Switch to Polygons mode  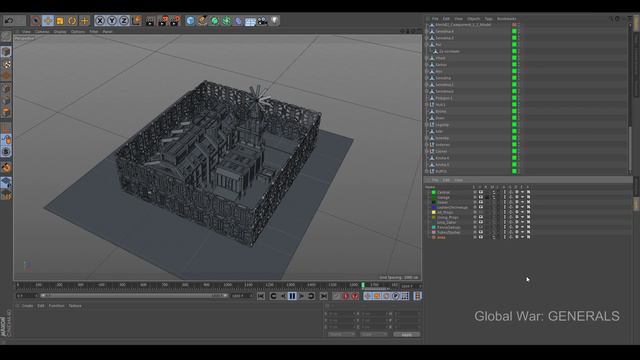click(x=6, y=112)
